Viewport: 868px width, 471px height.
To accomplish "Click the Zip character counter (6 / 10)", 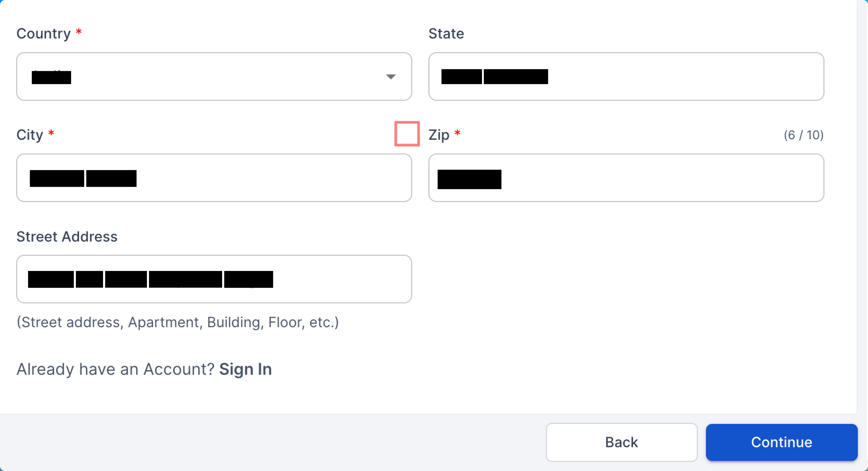I will pos(804,135).
